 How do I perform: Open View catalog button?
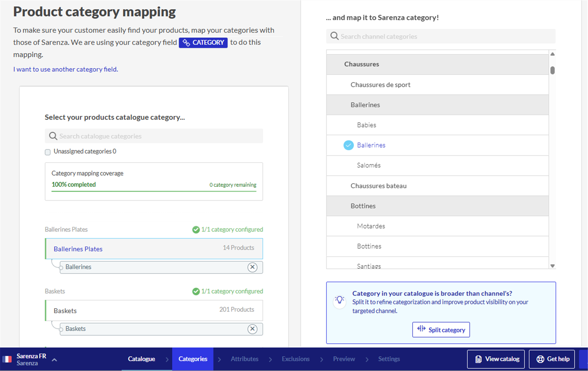coord(496,359)
